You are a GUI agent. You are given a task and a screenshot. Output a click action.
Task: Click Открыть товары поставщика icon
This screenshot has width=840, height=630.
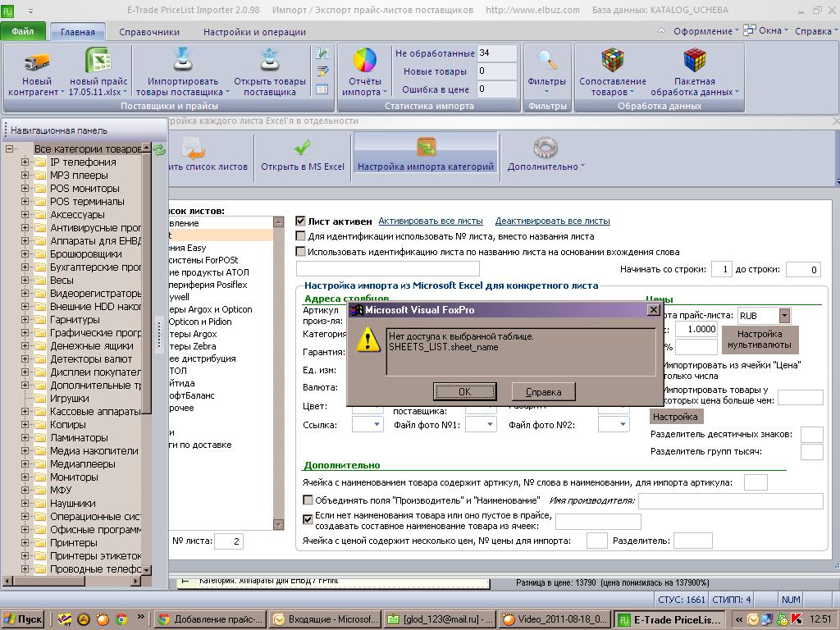pos(269,60)
